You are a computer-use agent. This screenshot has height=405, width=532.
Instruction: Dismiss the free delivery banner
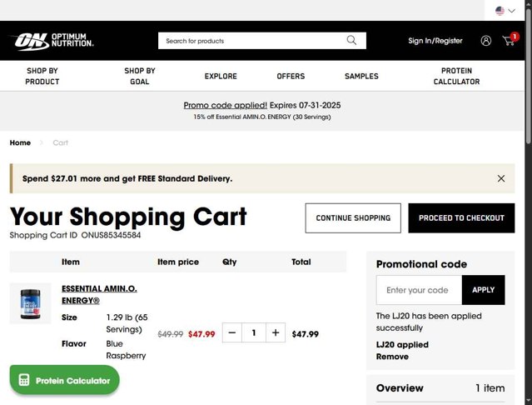click(x=501, y=178)
